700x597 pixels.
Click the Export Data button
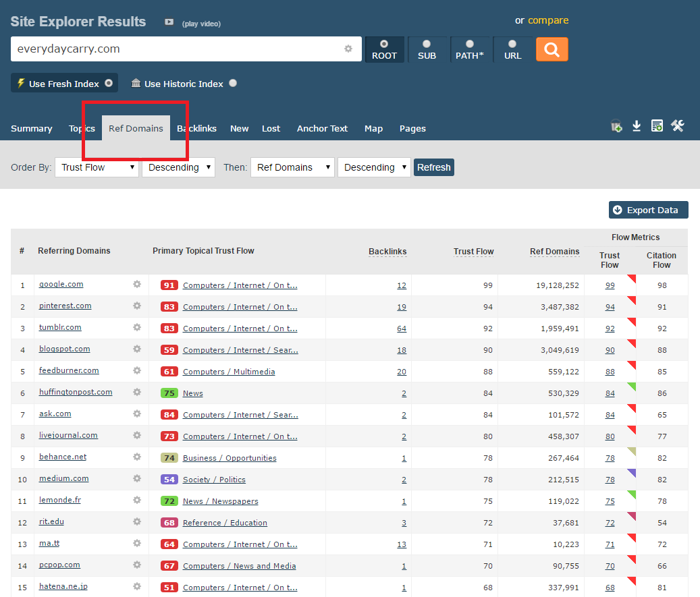click(648, 210)
